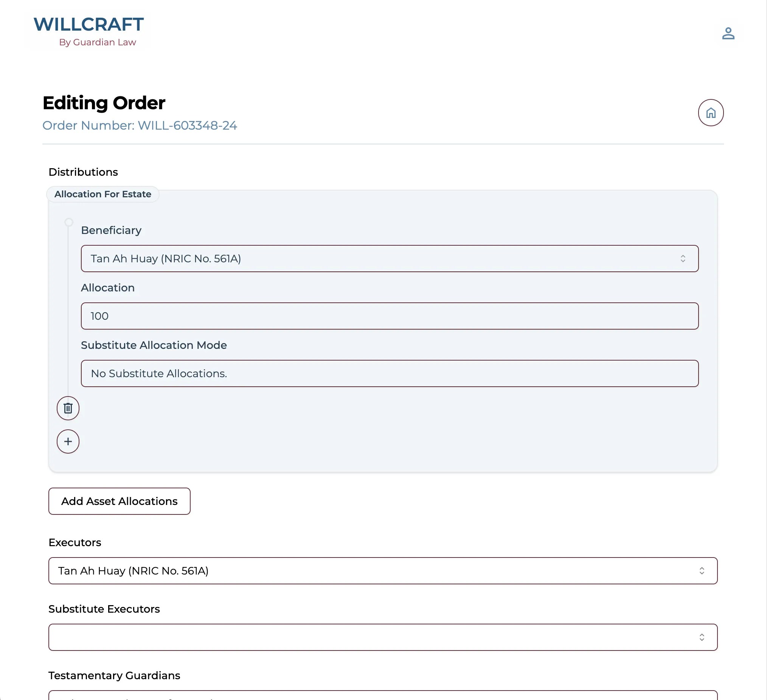Click the Editing Order heading
Viewport: 767px width, 700px height.
[104, 103]
